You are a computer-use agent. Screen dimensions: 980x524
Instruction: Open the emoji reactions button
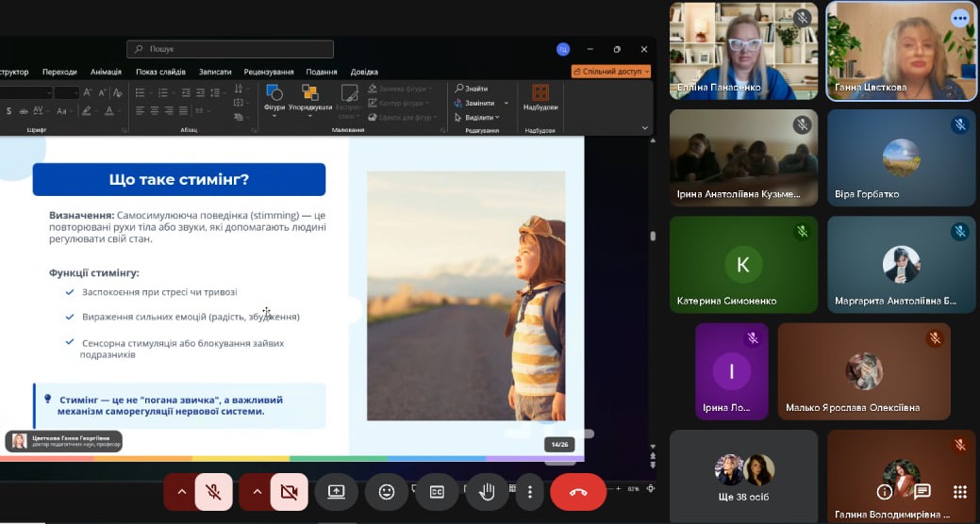point(387,492)
